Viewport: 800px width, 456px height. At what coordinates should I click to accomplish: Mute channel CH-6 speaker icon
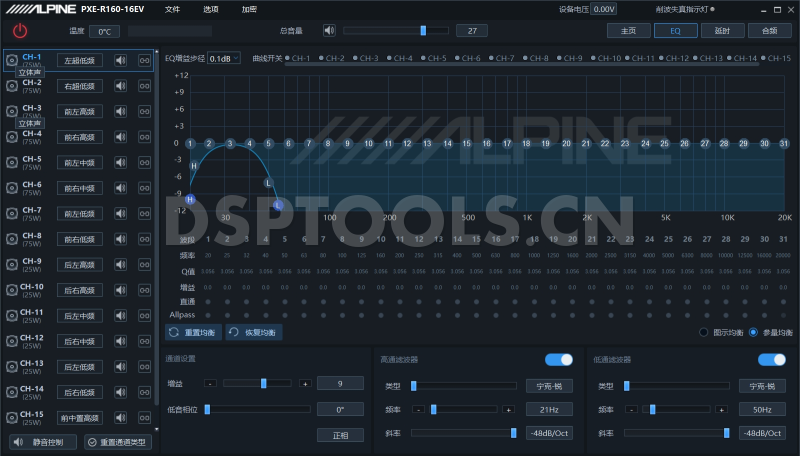(120, 188)
